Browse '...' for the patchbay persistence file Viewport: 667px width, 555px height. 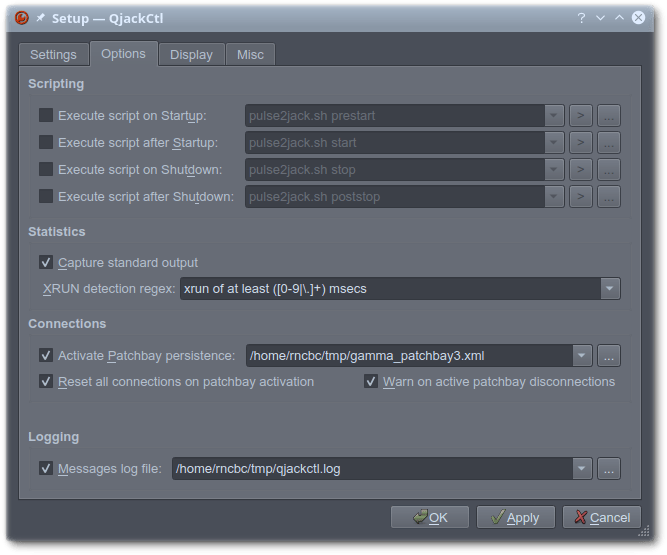[x=609, y=356]
